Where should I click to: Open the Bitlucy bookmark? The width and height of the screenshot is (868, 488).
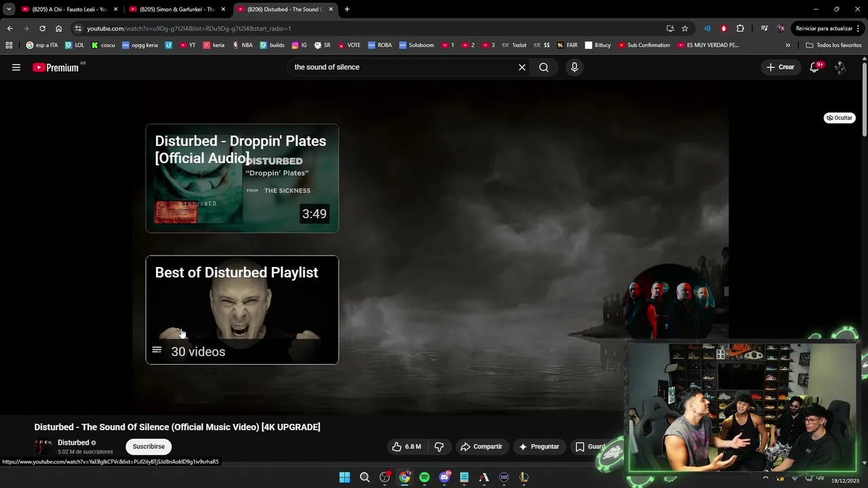598,45
